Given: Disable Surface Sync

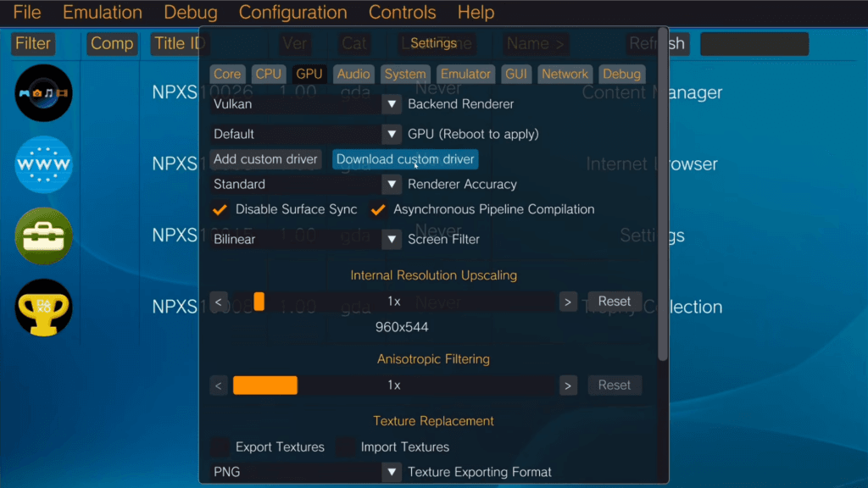Looking at the screenshot, I should click(220, 209).
